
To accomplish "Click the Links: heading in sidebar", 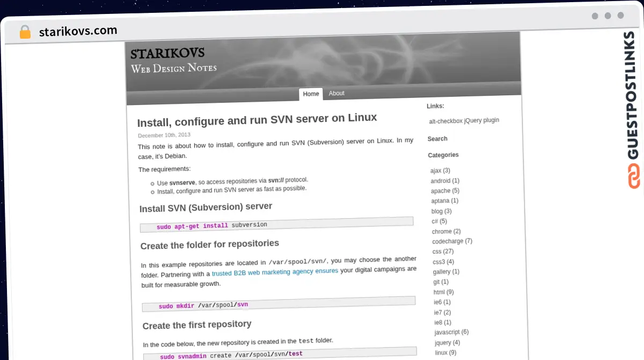I will point(435,106).
